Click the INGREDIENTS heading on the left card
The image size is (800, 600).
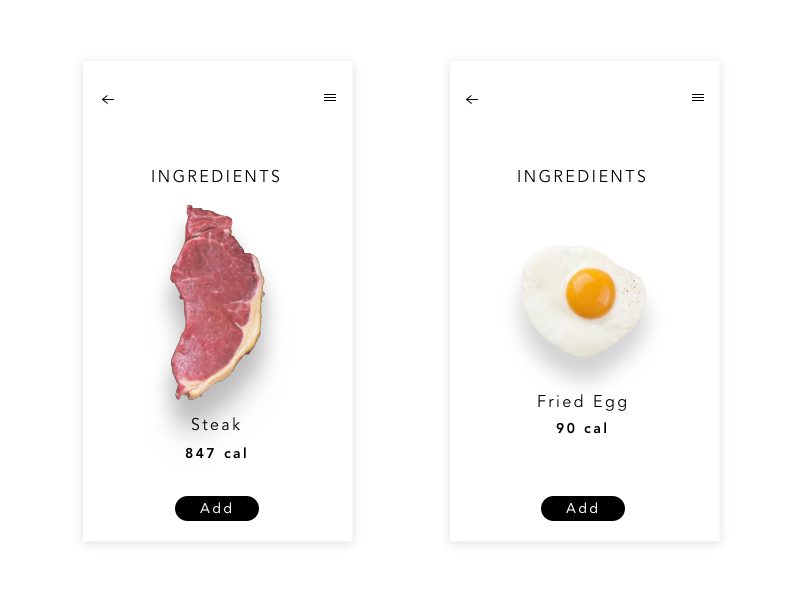click(216, 176)
